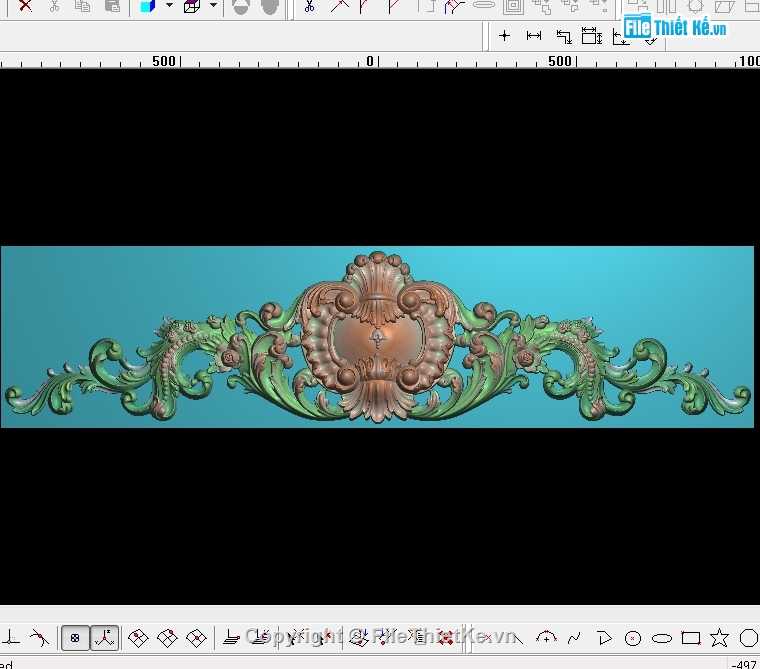The width and height of the screenshot is (760, 669).
Task: Click the stepped arrow dimension icon
Action: pyautogui.click(x=564, y=36)
